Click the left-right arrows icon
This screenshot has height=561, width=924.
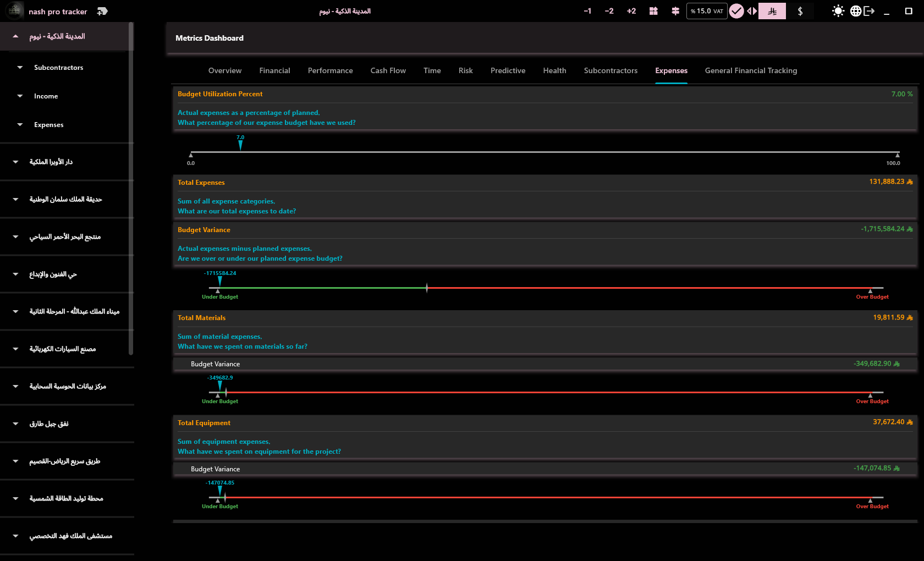point(752,11)
